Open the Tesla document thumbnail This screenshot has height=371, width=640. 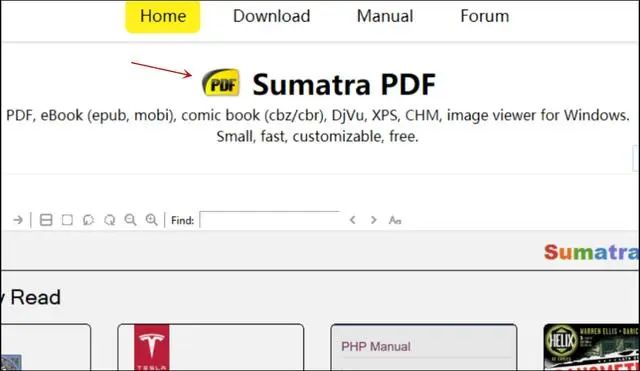pos(211,347)
